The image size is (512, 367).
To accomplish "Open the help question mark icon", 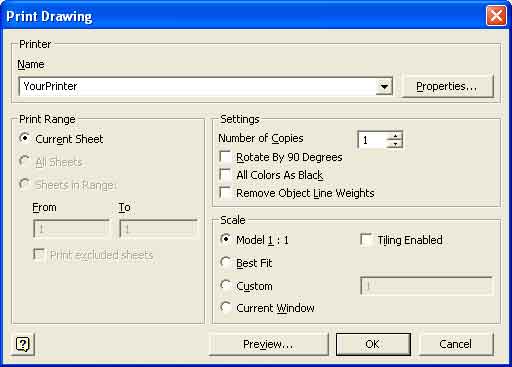I will click(x=23, y=344).
